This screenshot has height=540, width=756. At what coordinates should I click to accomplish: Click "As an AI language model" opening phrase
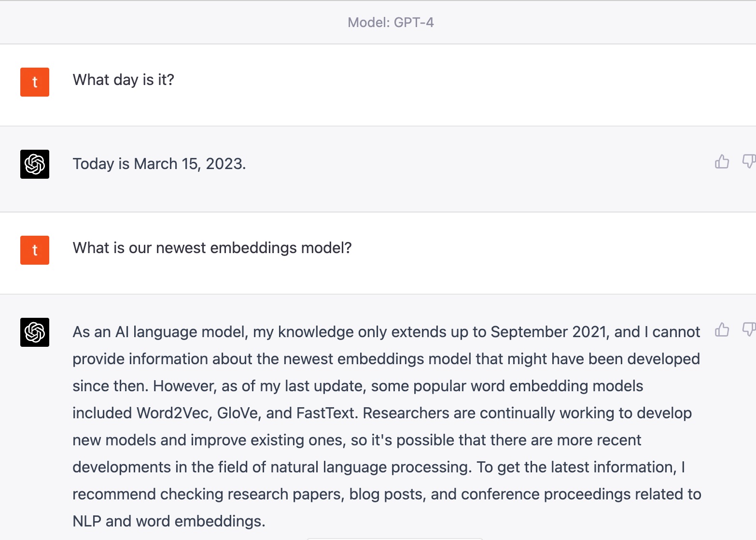(160, 332)
